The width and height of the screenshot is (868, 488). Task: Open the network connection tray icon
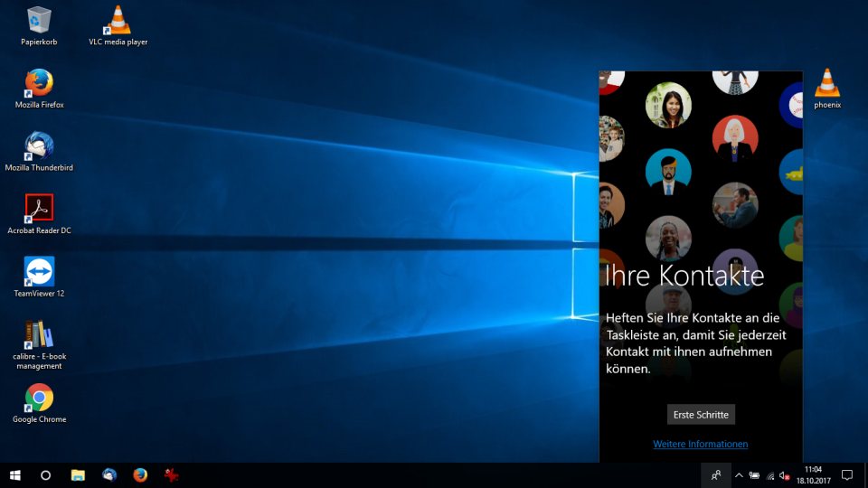[x=770, y=475]
